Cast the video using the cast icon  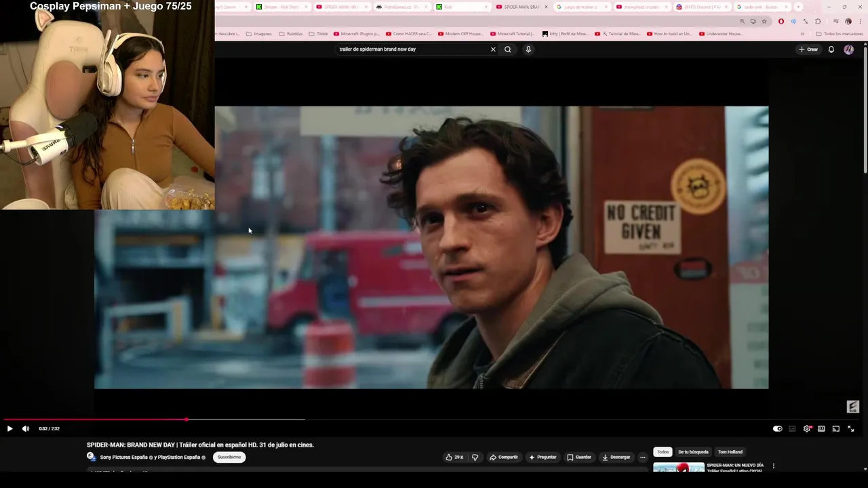pyautogui.click(x=836, y=428)
